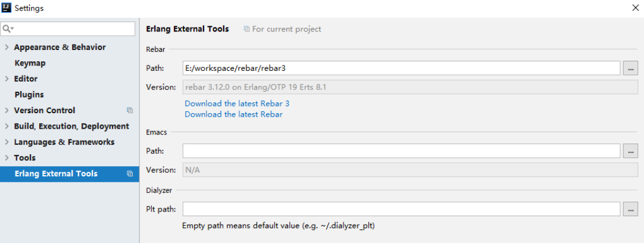
Task: Select Version Control in the settings tree
Action: 45,110
